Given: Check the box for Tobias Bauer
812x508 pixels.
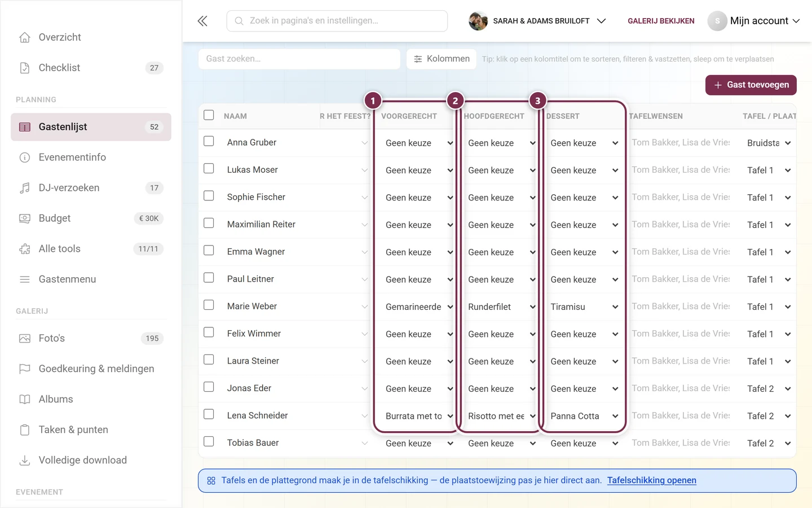Looking at the screenshot, I should (209, 441).
